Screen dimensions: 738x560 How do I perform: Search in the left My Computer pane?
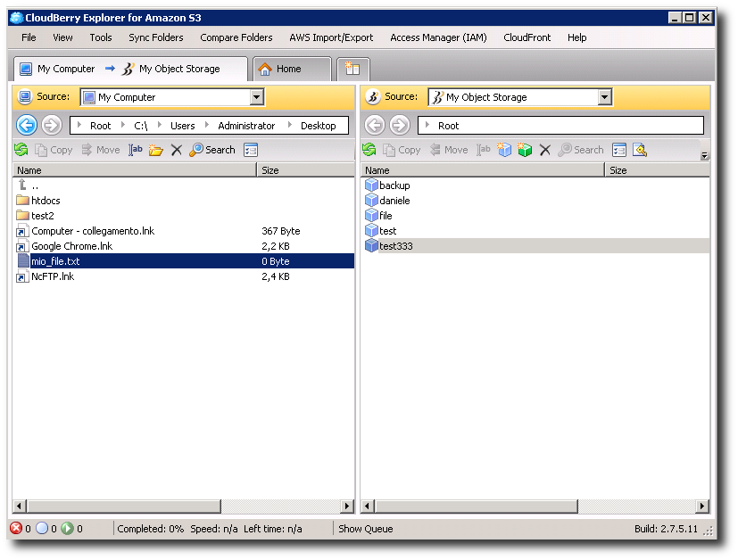coord(211,150)
